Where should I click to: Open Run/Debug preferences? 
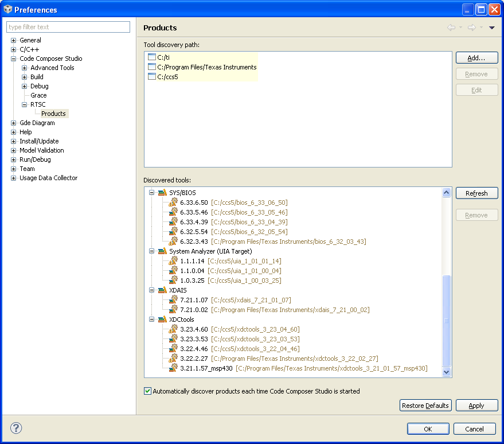coord(35,159)
